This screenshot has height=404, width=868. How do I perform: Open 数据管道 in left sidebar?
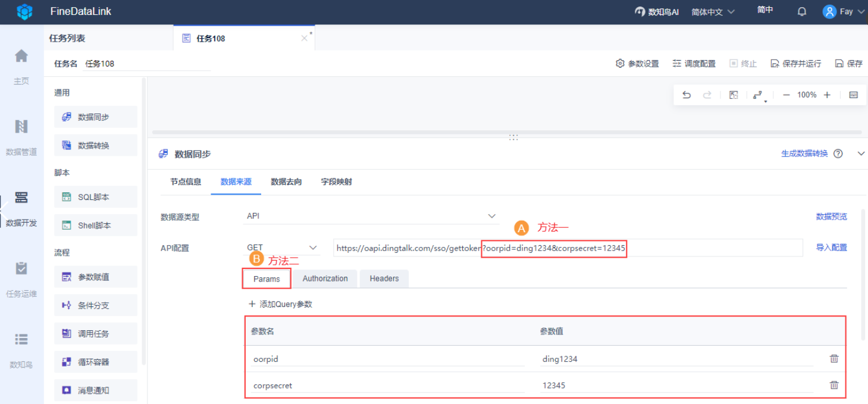pyautogui.click(x=21, y=137)
